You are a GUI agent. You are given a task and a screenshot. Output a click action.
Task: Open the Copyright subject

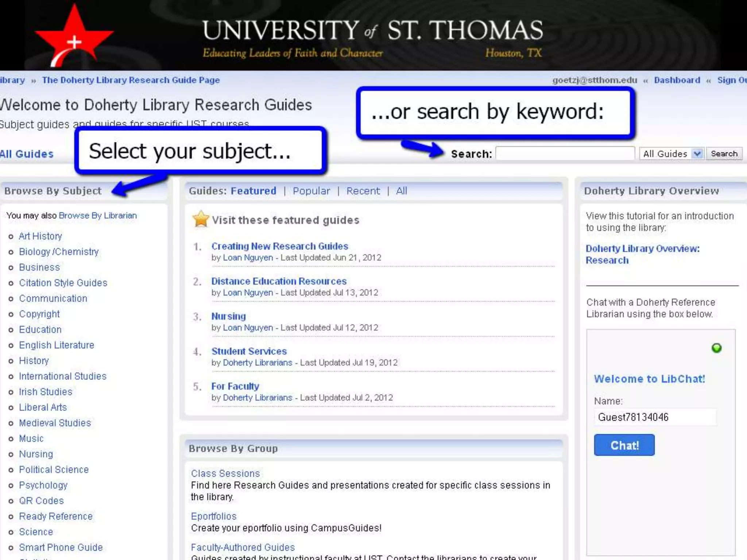point(39,314)
